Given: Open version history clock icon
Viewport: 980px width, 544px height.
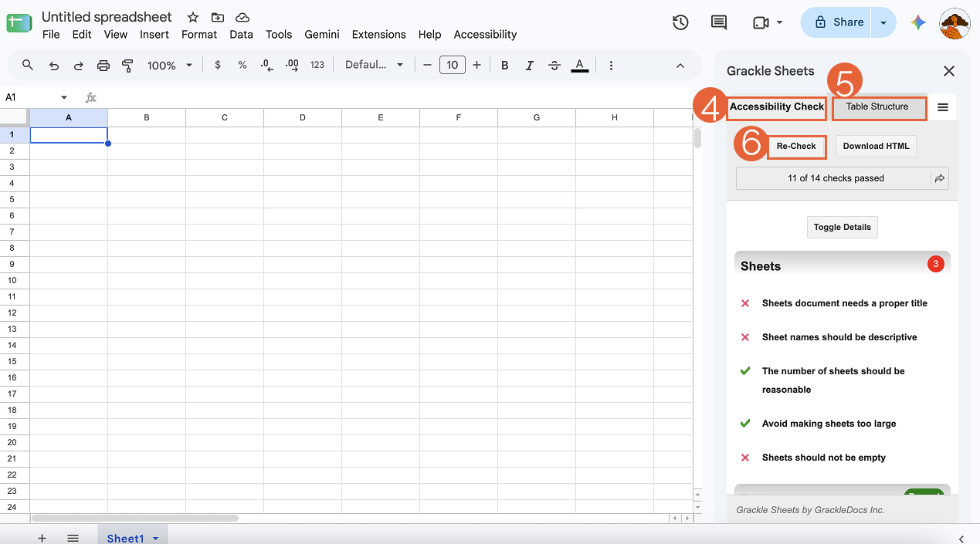Looking at the screenshot, I should coord(680,22).
